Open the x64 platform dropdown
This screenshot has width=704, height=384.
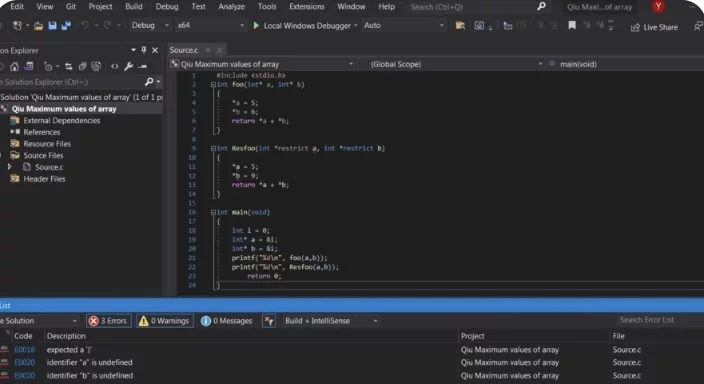click(210, 26)
